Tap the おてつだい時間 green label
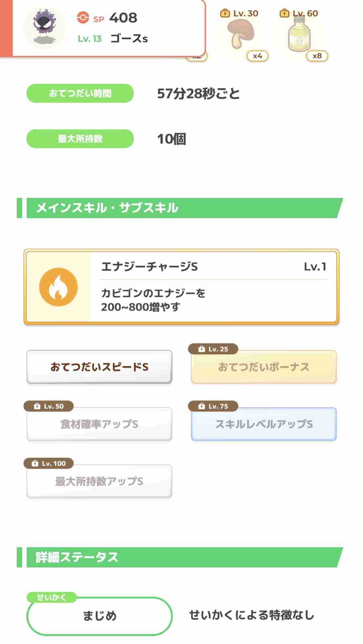This screenshot has height=644, width=363. [80, 93]
